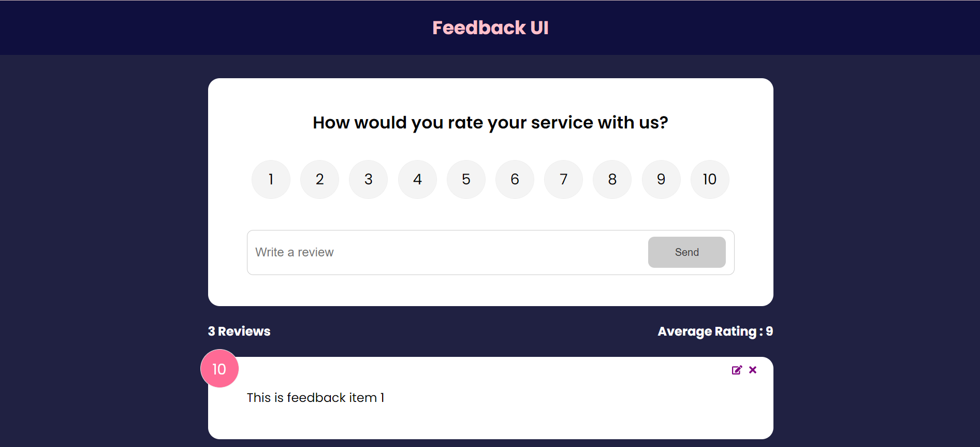Click the pink rating badge showing 10
980x447 pixels.
tap(219, 368)
